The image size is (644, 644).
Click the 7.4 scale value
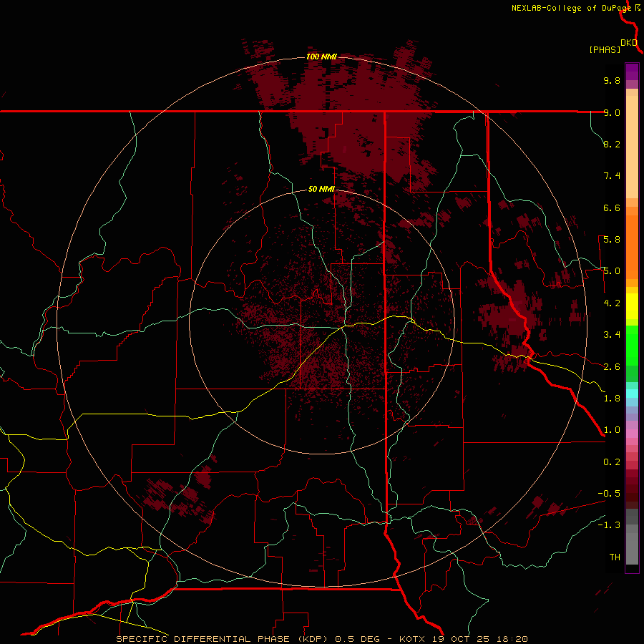click(612, 176)
